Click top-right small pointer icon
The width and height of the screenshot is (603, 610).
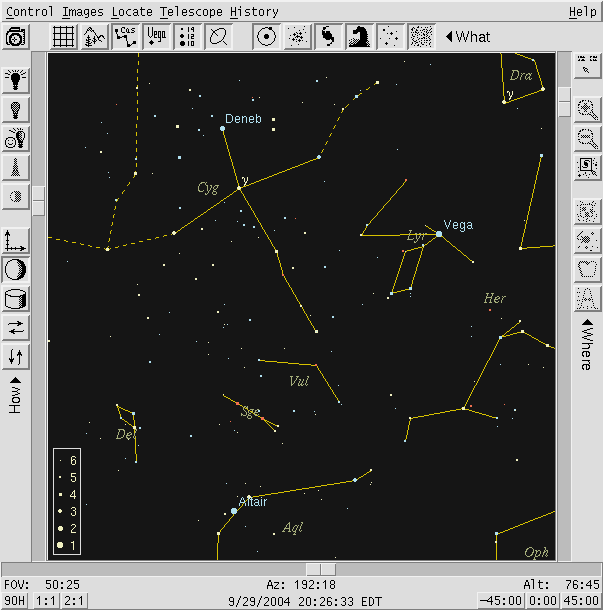(587, 65)
